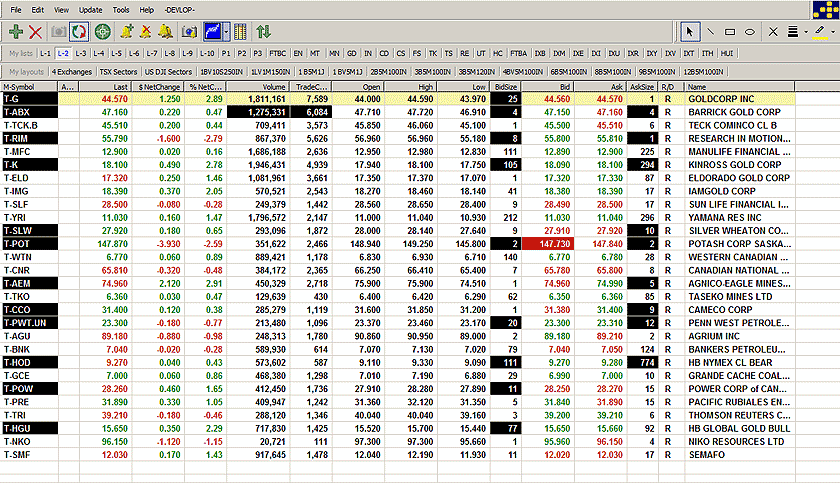Sort by the $NetChange column header
Viewport: 840px width, 483px height.
coord(159,87)
